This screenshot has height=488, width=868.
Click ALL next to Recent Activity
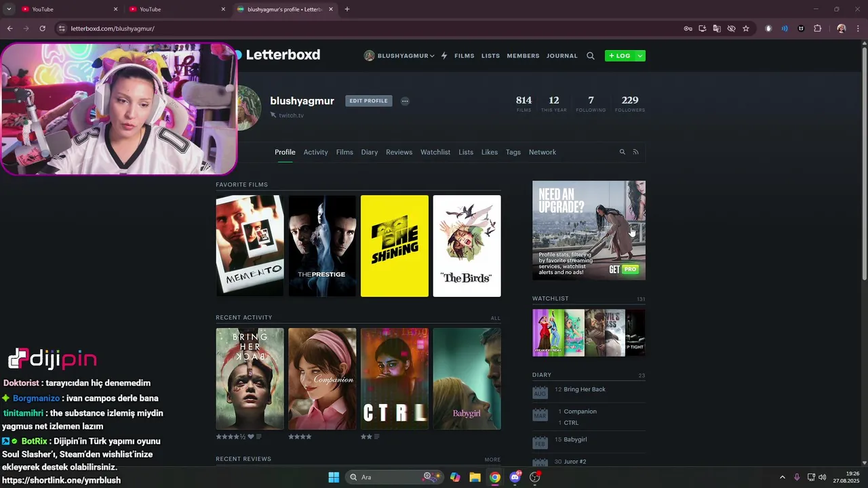tap(496, 318)
